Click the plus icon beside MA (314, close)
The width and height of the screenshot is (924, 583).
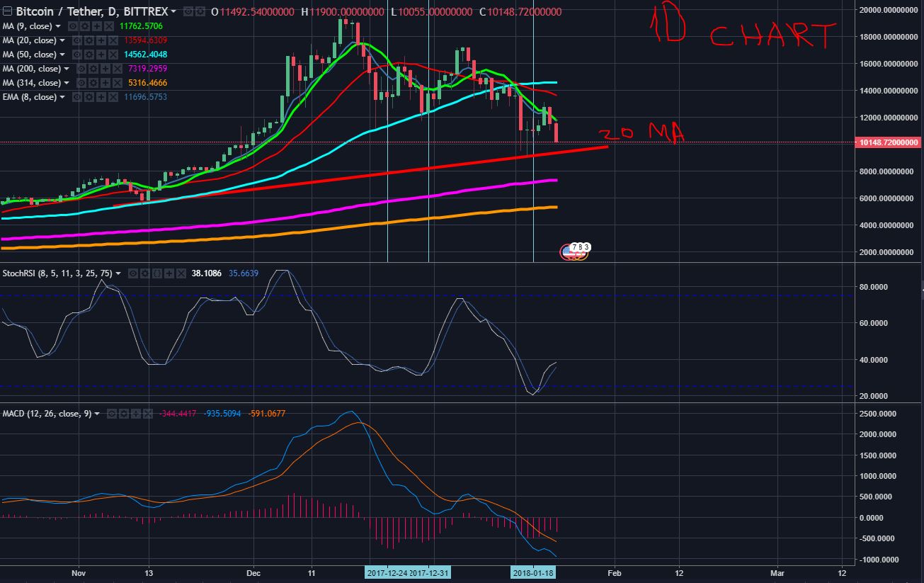(x=105, y=83)
